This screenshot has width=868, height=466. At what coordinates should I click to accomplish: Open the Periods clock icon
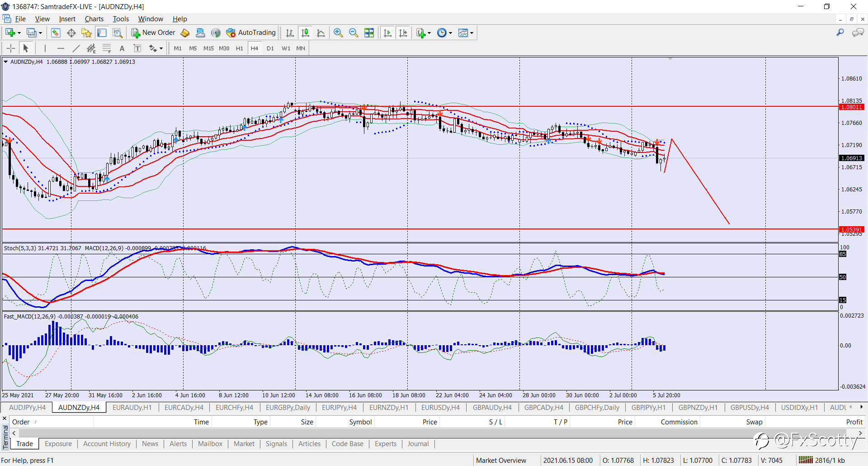442,33
